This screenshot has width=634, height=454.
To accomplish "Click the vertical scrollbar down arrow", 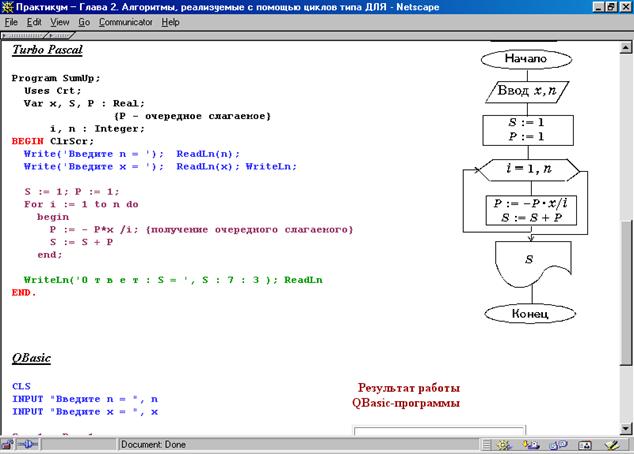I will coord(626,428).
